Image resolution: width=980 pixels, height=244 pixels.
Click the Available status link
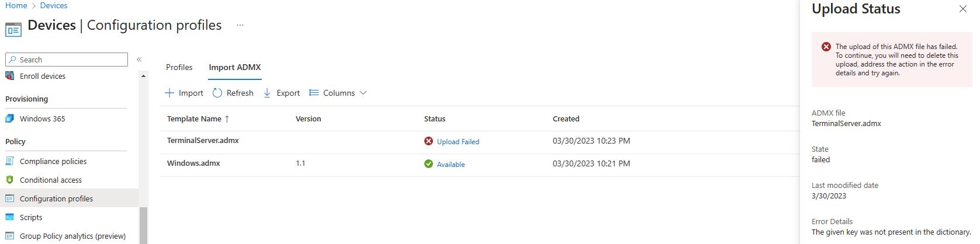pyautogui.click(x=451, y=164)
